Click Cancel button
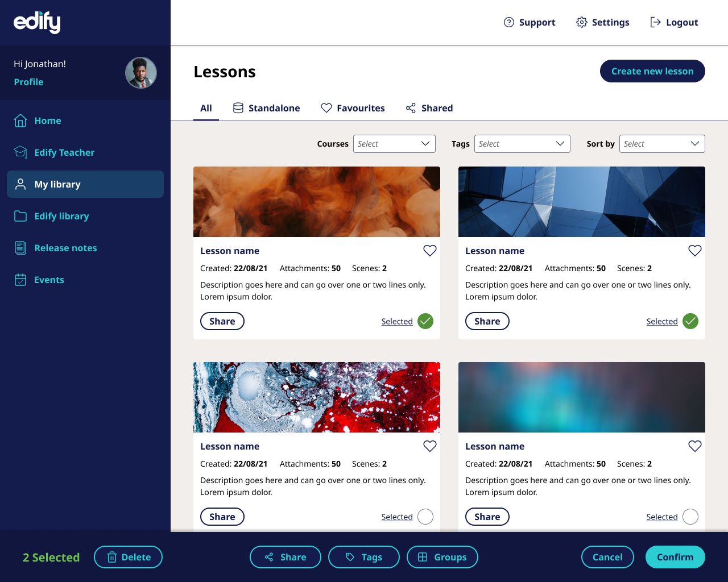728x582 pixels. [607, 557]
